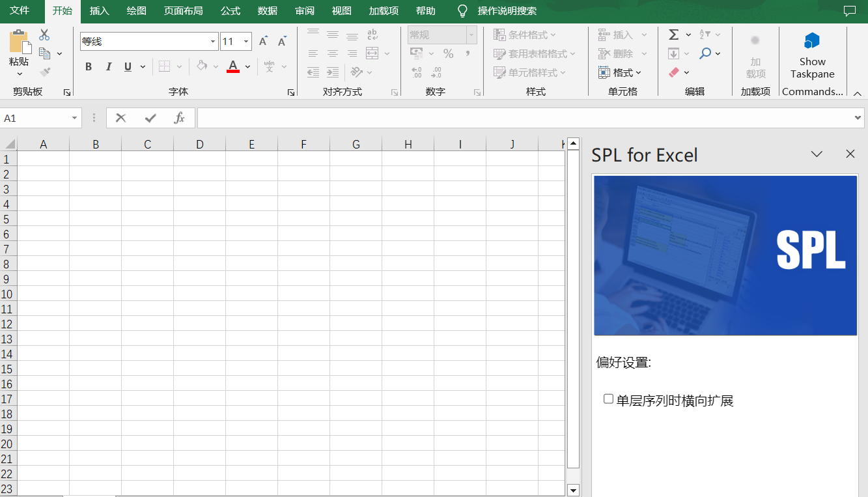The height and width of the screenshot is (497, 868).
Task: Click the insert function fx icon
Action: tap(179, 118)
